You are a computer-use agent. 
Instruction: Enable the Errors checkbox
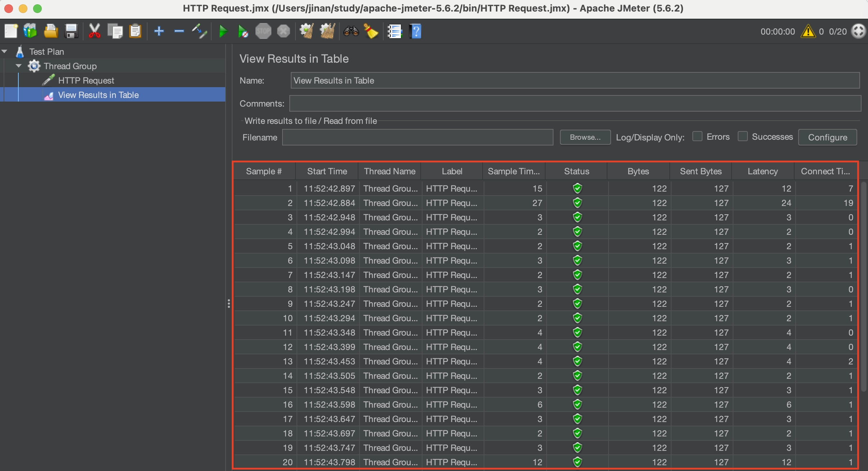click(697, 136)
